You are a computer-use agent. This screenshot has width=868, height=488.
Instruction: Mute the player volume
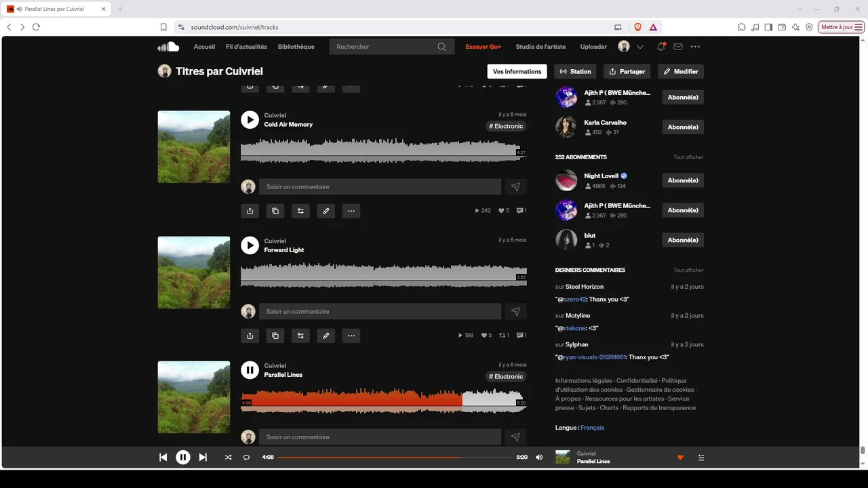coord(539,457)
